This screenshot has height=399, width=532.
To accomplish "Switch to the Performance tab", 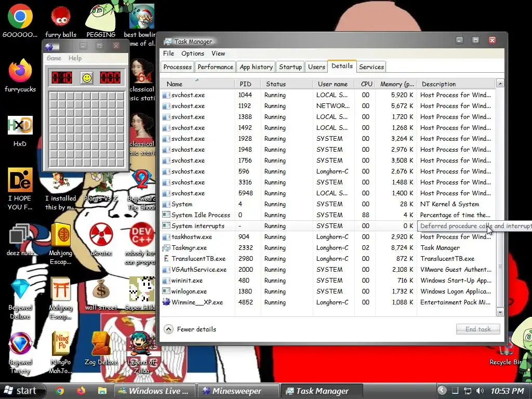I will pyautogui.click(x=216, y=67).
